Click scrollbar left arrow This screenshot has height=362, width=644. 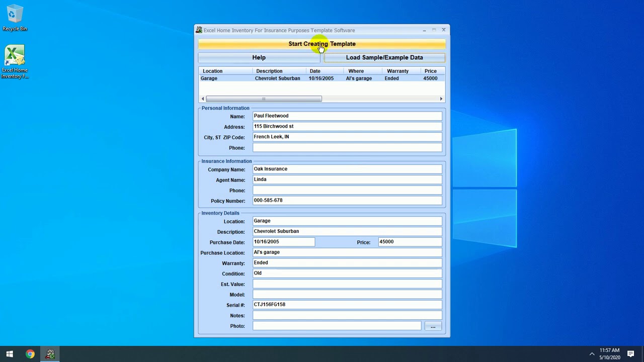coord(203,99)
